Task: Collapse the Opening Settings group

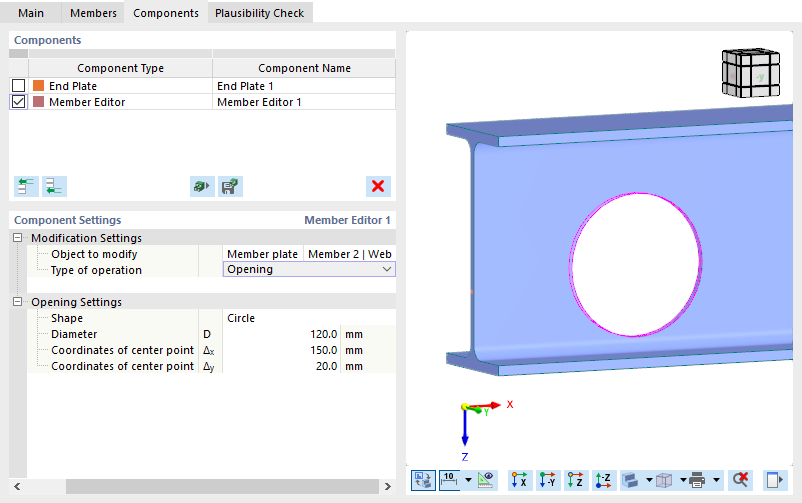Action: [17, 302]
